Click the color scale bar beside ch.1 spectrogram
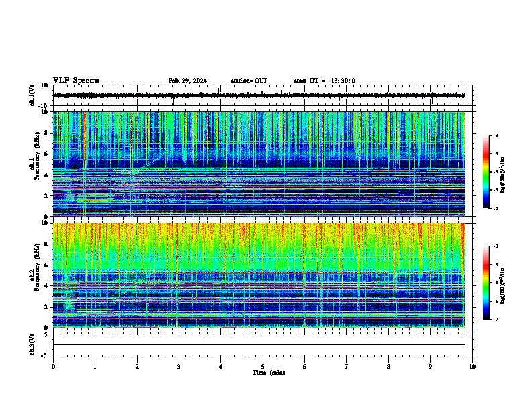Image resolution: width=532 pixels, height=411 pixels. [x=486, y=172]
